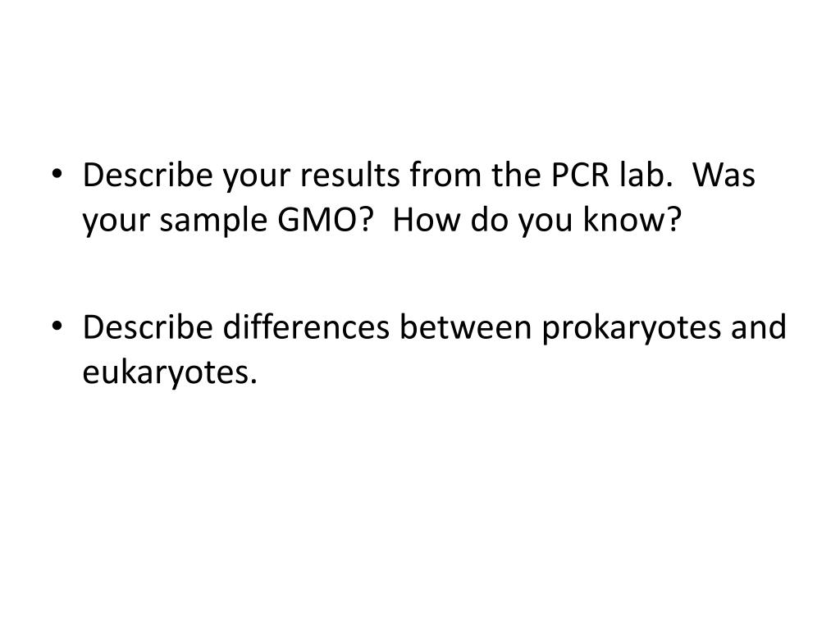Screen dimensions: 840x630
Task: Click the word "between" in second bullet
Action: [466, 326]
